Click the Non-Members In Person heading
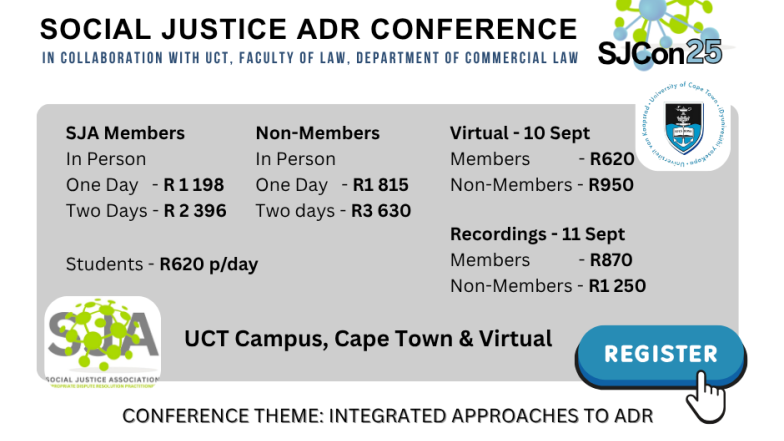 [x=318, y=133]
